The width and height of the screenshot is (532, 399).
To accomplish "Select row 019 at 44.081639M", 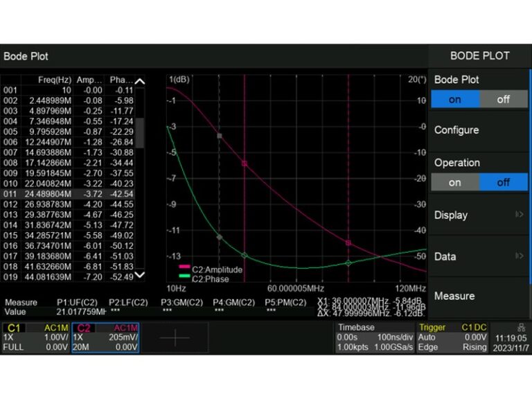I will coord(68,277).
